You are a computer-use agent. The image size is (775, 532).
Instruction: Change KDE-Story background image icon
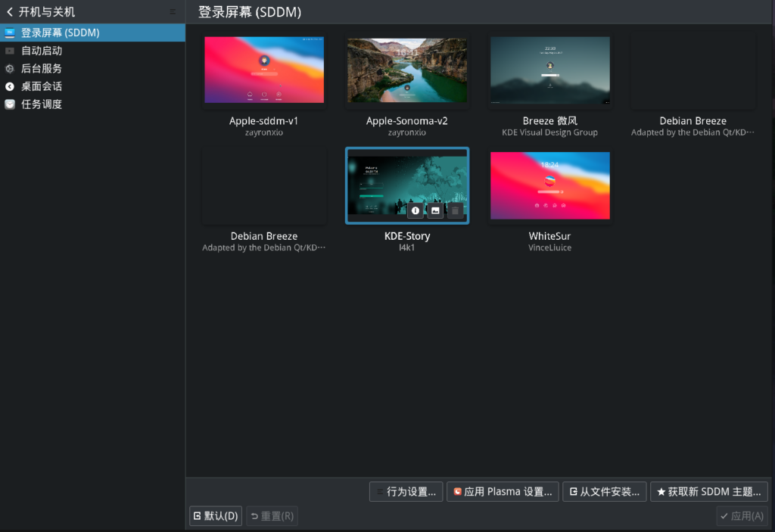click(x=435, y=210)
